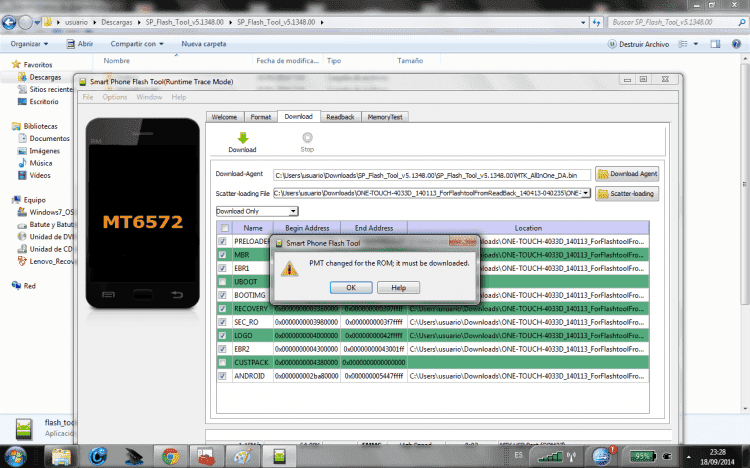Click the Explorer Back navigation arrow
This screenshot has width=750, height=468.
[9, 22]
